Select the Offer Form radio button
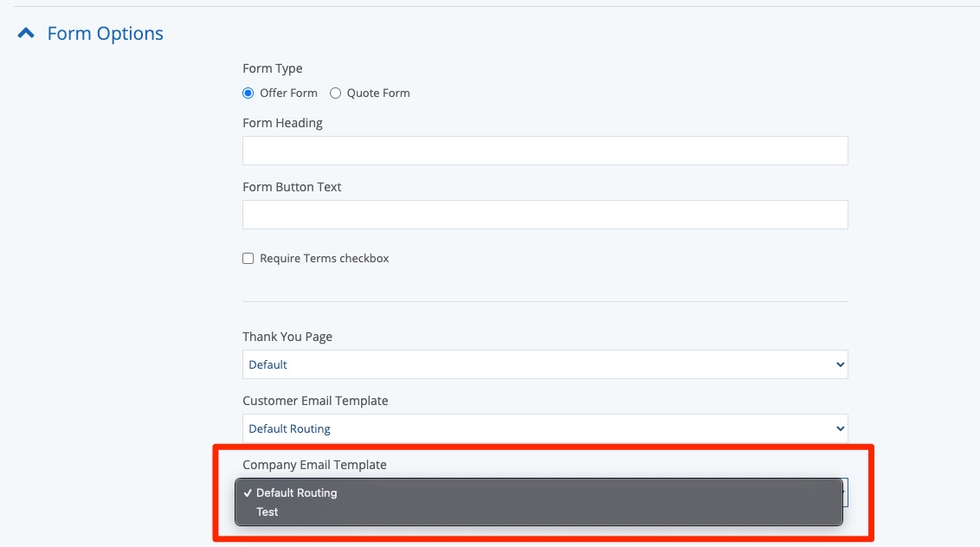Image resolution: width=980 pixels, height=547 pixels. (248, 93)
